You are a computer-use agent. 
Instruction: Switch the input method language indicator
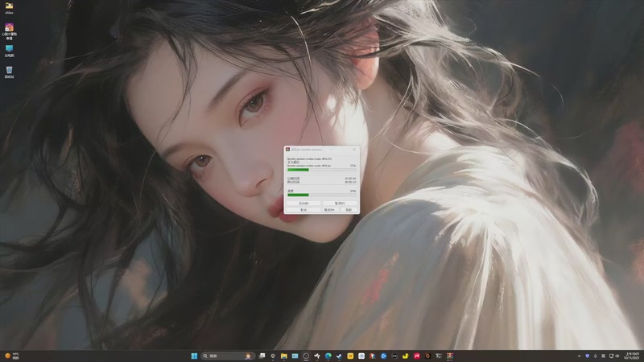603,356
